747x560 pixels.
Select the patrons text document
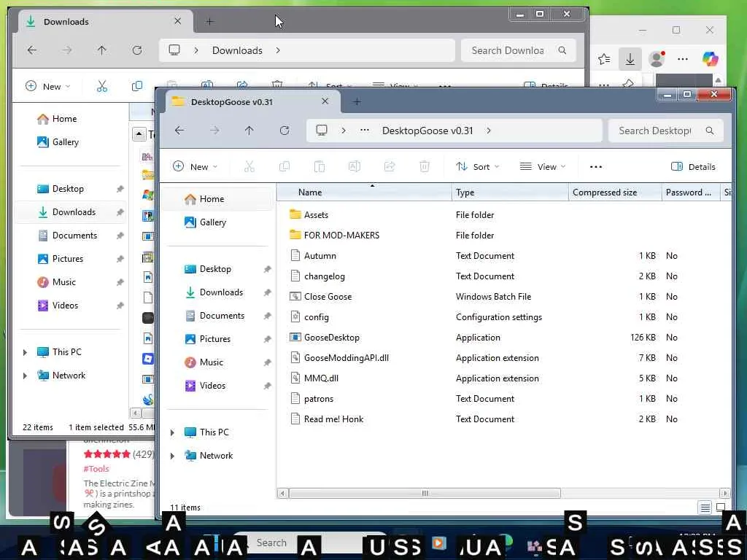311,399
